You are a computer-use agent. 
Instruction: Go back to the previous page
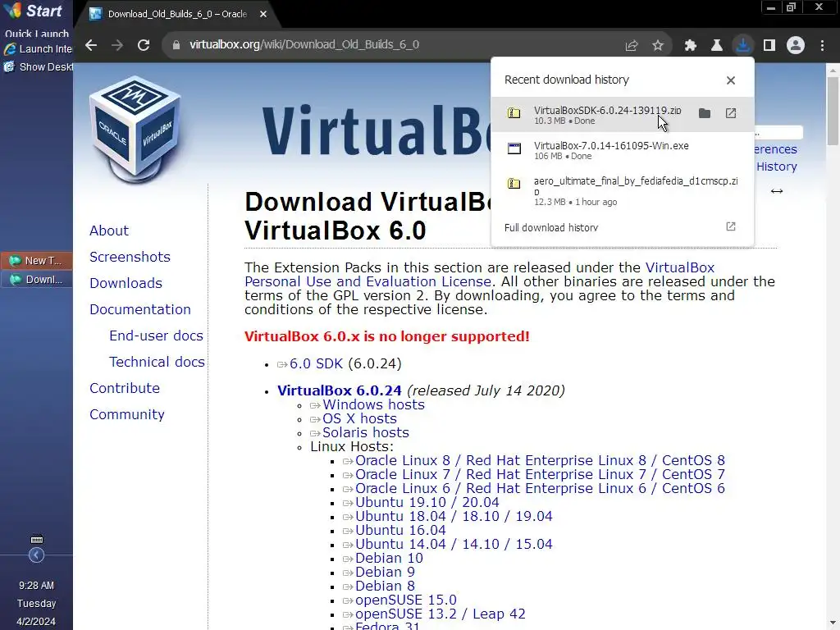(91, 45)
